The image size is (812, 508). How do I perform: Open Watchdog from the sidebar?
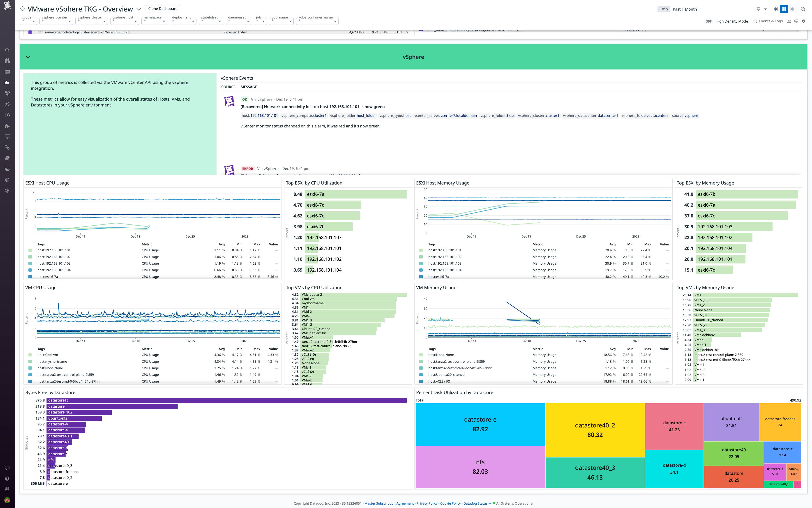7,61
